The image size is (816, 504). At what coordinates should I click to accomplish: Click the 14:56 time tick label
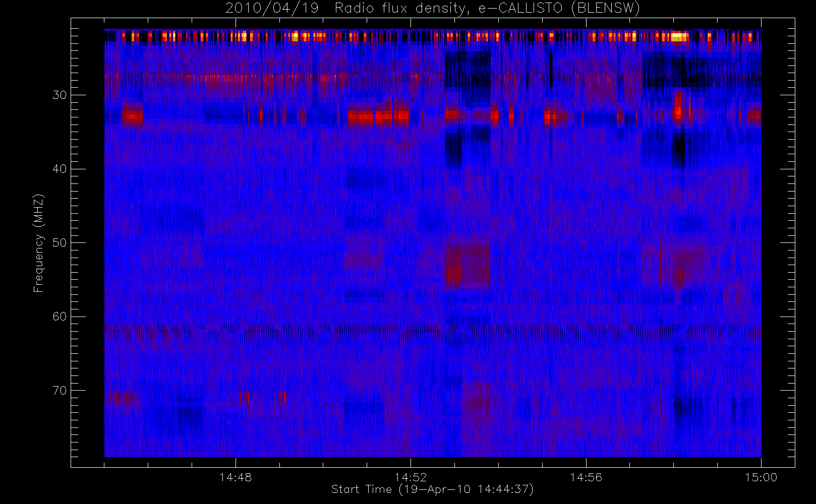pyautogui.click(x=586, y=477)
